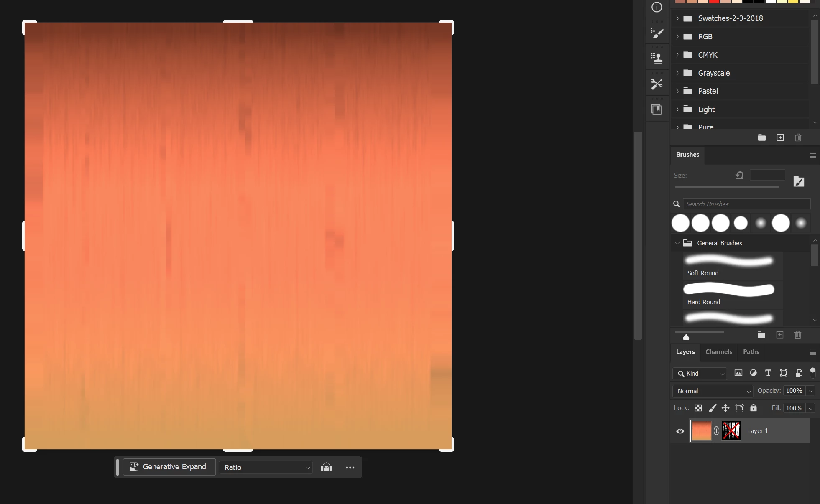Screen dimensions: 820x504
Task: Filter layers by type layers icon
Action: (x=768, y=373)
